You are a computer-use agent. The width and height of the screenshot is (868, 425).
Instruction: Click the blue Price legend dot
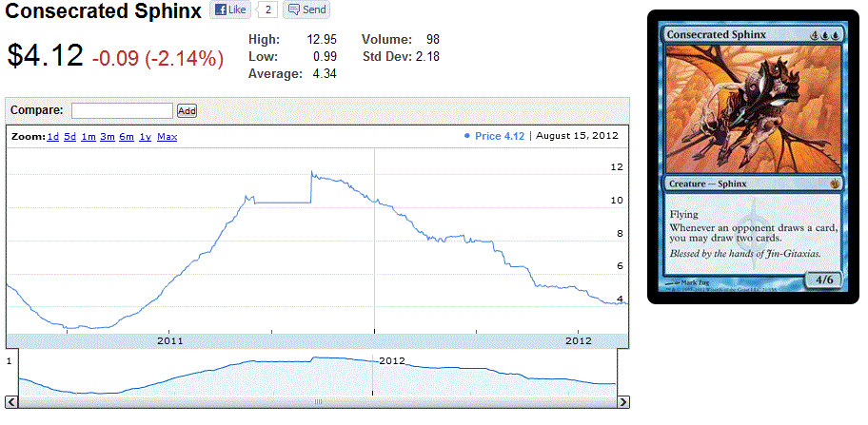(x=466, y=137)
